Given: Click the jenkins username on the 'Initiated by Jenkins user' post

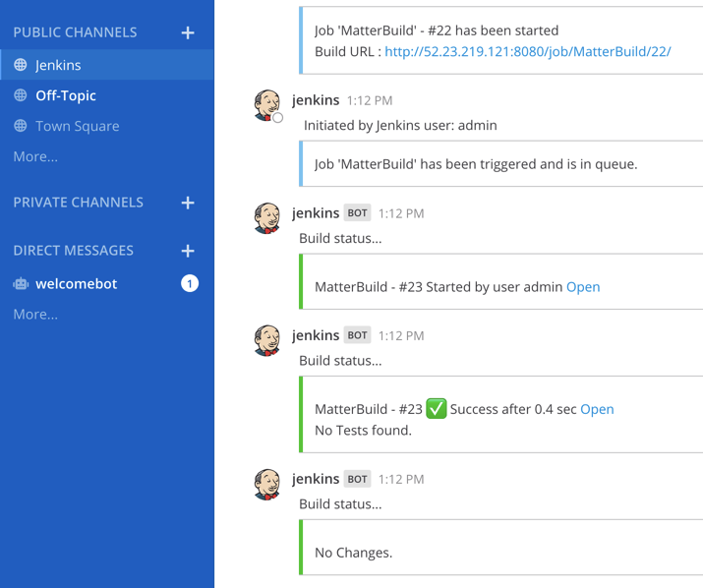Looking at the screenshot, I should tap(316, 100).
